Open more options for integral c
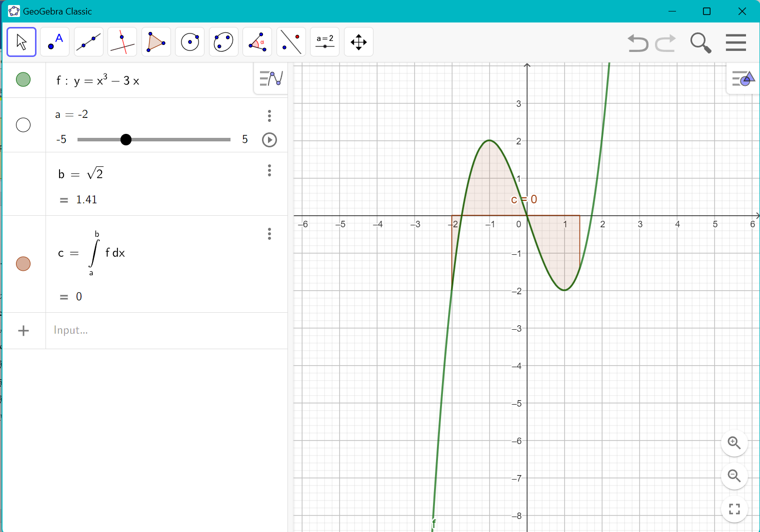 [x=269, y=234]
